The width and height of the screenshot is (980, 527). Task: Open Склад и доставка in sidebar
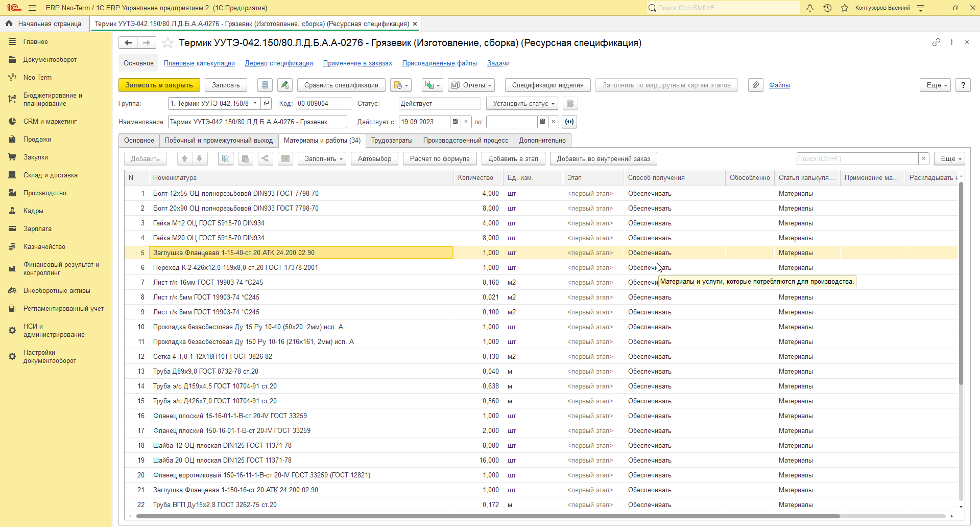[x=51, y=175]
